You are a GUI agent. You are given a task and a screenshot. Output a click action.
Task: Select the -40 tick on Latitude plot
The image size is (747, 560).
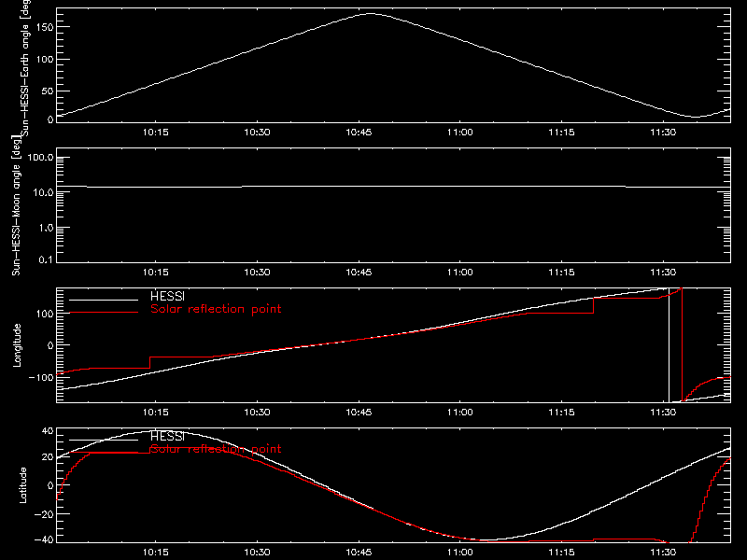point(45,540)
